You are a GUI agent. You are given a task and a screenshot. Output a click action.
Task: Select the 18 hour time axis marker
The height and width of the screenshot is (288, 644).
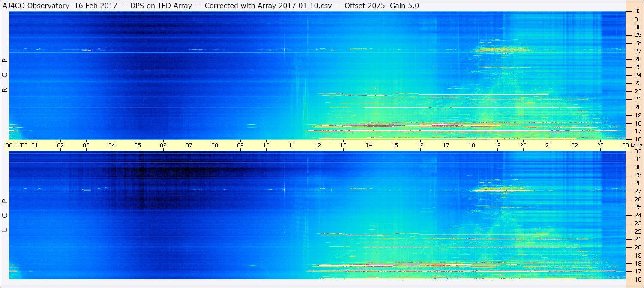click(x=472, y=145)
